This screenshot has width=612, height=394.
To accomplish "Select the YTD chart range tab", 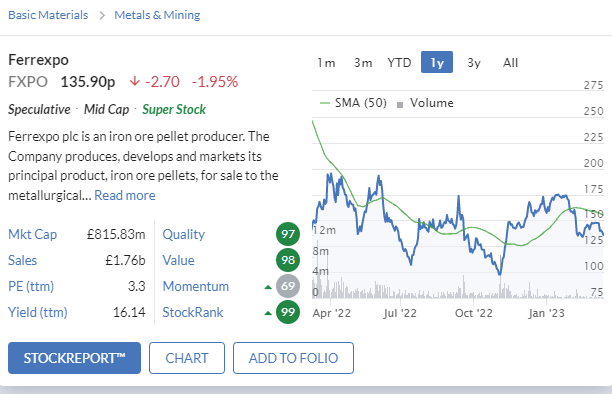I will point(399,62).
